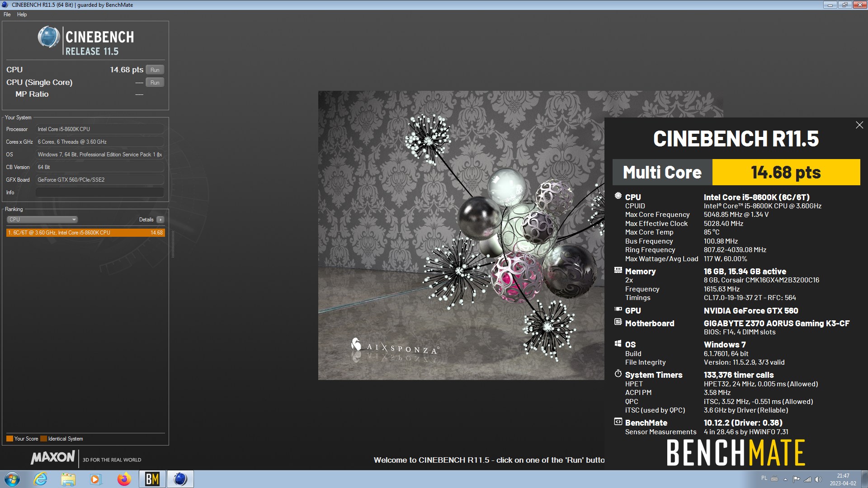Click the OS field Windows 7 64 Bit
This screenshot has height=488, width=868.
[x=99, y=155]
